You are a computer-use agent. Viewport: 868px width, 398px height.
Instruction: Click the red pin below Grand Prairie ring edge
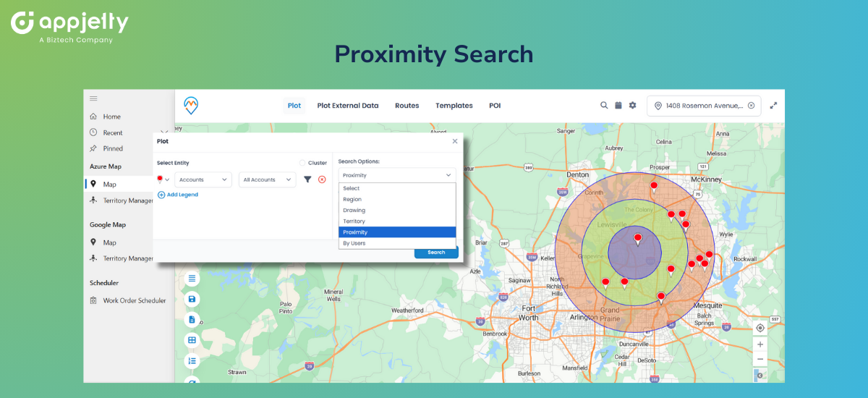(x=660, y=297)
